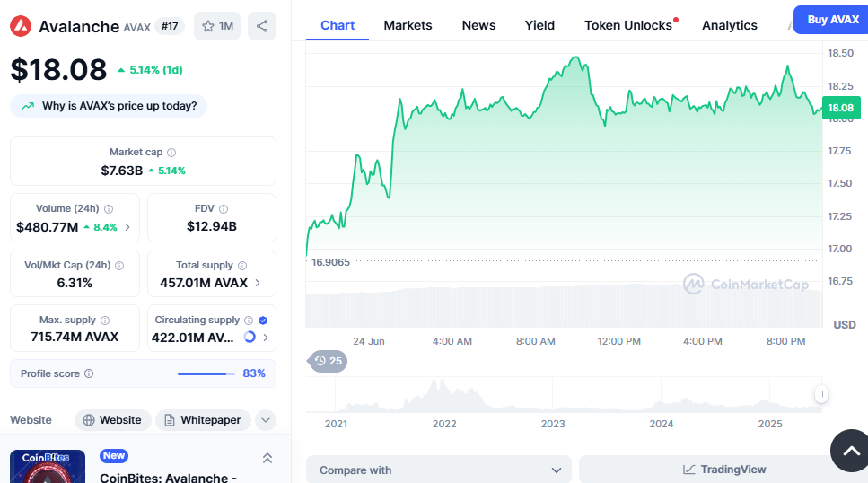Screen dimensions: 868x483
Task: Open the Total supply details chevron
Action: point(258,283)
